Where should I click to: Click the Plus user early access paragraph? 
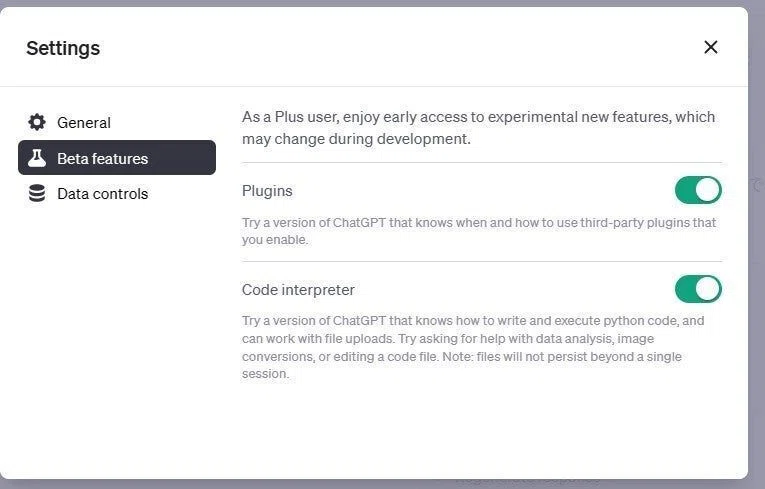click(478, 128)
